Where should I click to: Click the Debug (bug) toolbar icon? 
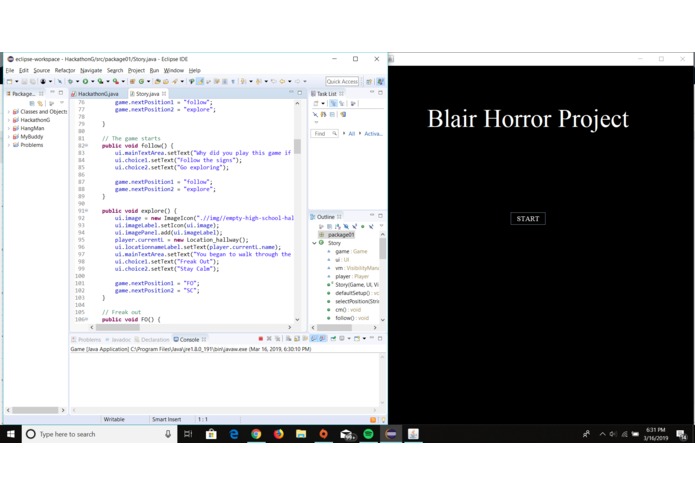pyautogui.click(x=70, y=82)
